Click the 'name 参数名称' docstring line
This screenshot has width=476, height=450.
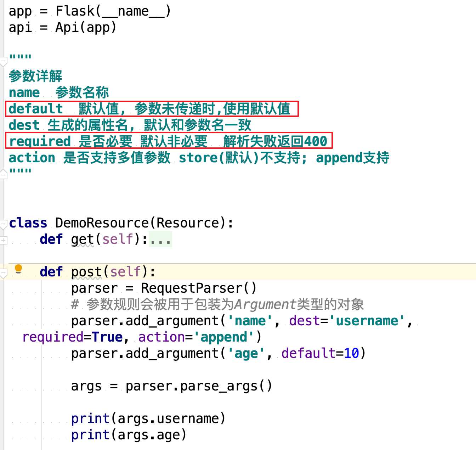pyautogui.click(x=59, y=92)
